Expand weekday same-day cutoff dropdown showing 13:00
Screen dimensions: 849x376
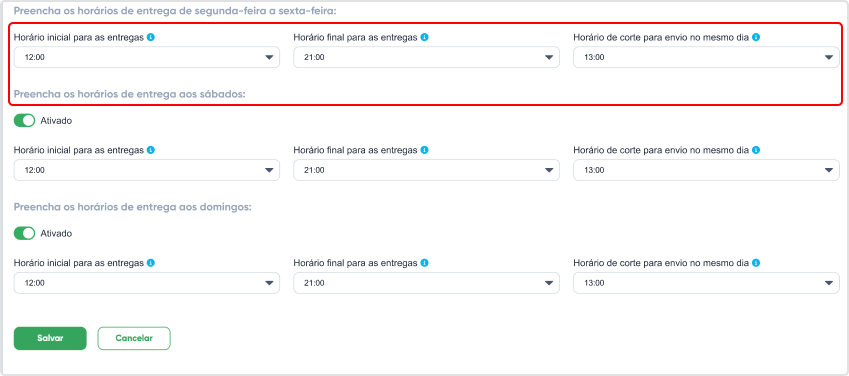[707, 57]
